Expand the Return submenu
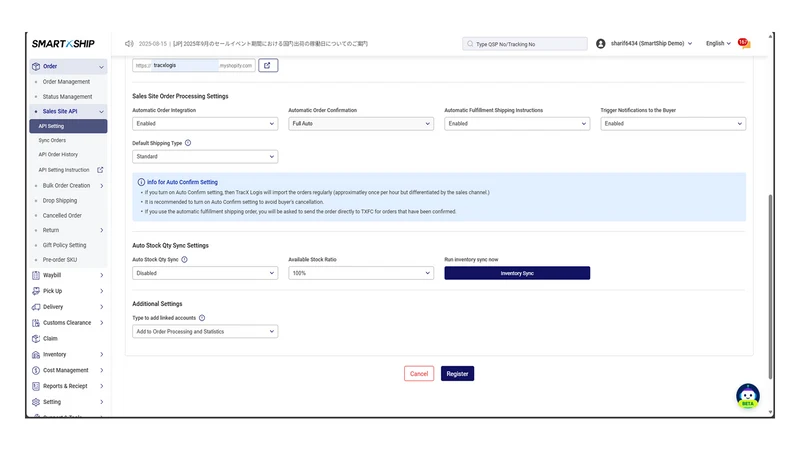The width and height of the screenshot is (800, 450). [102, 230]
